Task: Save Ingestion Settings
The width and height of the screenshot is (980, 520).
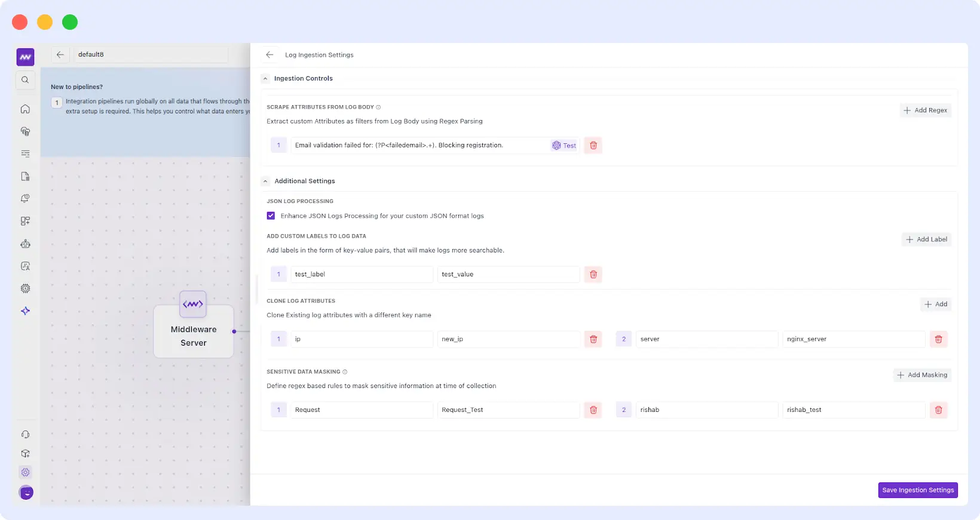Action: click(x=918, y=490)
